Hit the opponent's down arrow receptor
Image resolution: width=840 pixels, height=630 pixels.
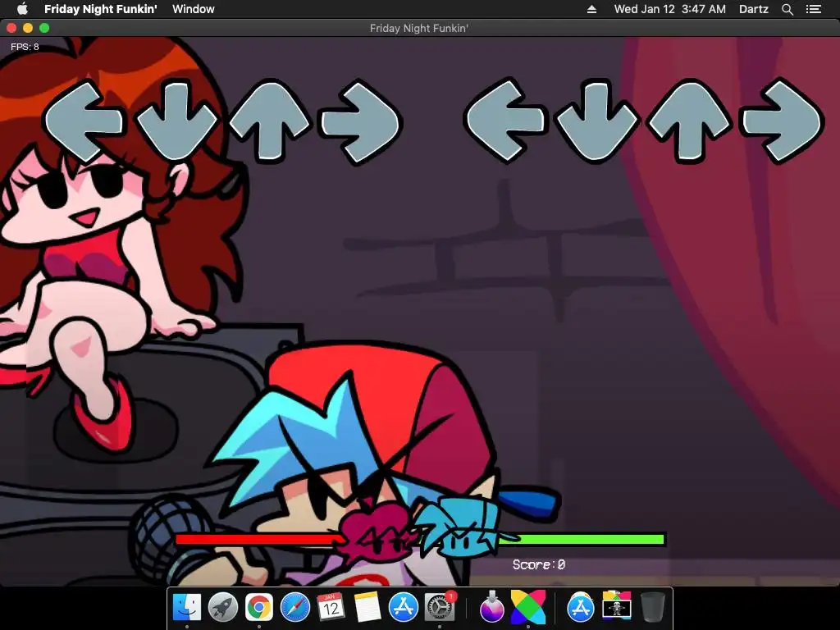[177, 121]
